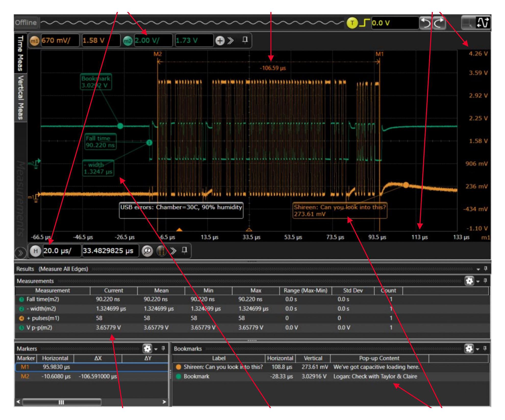505x420 pixels.
Task: Sort by the Range (Max-Min) column header
Action: coord(306,291)
